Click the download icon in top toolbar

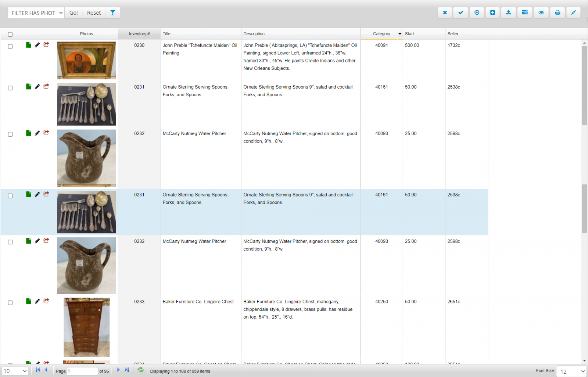click(508, 12)
